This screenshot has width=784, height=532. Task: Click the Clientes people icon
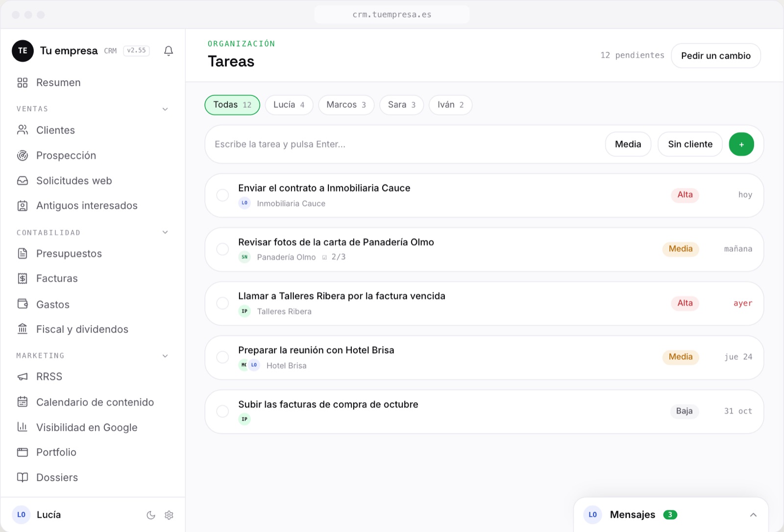tap(23, 130)
